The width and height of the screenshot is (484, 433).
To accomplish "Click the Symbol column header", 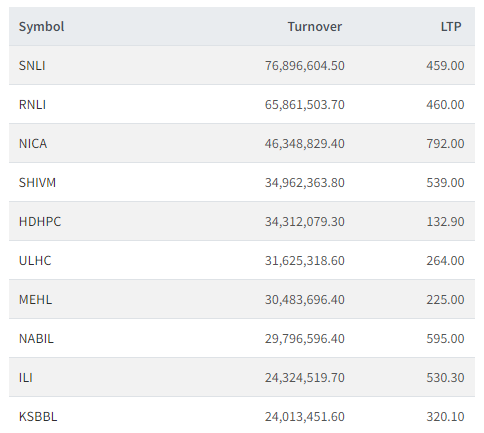I will [x=41, y=27].
